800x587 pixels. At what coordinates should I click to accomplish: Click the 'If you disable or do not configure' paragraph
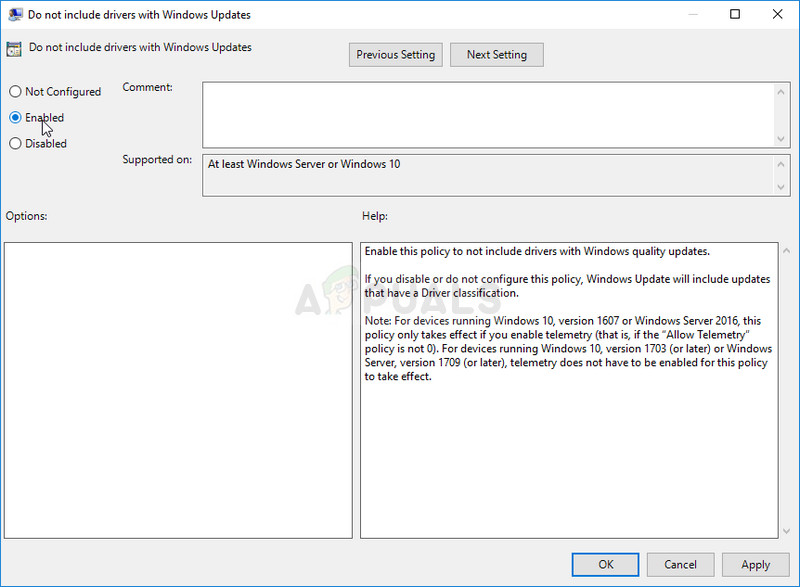(x=567, y=286)
